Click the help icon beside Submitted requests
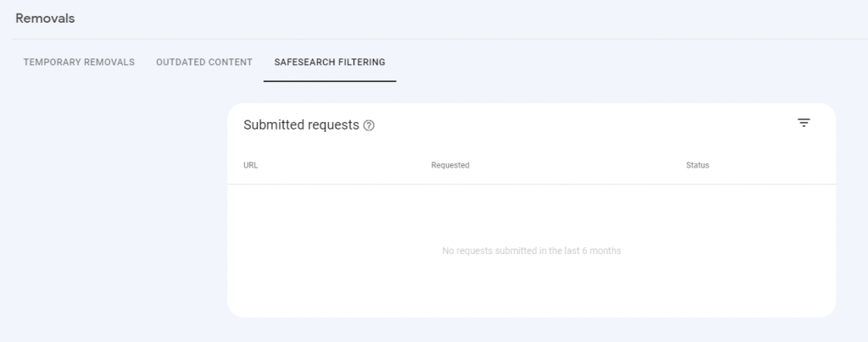Viewport: 868px width, 342px height. (369, 125)
